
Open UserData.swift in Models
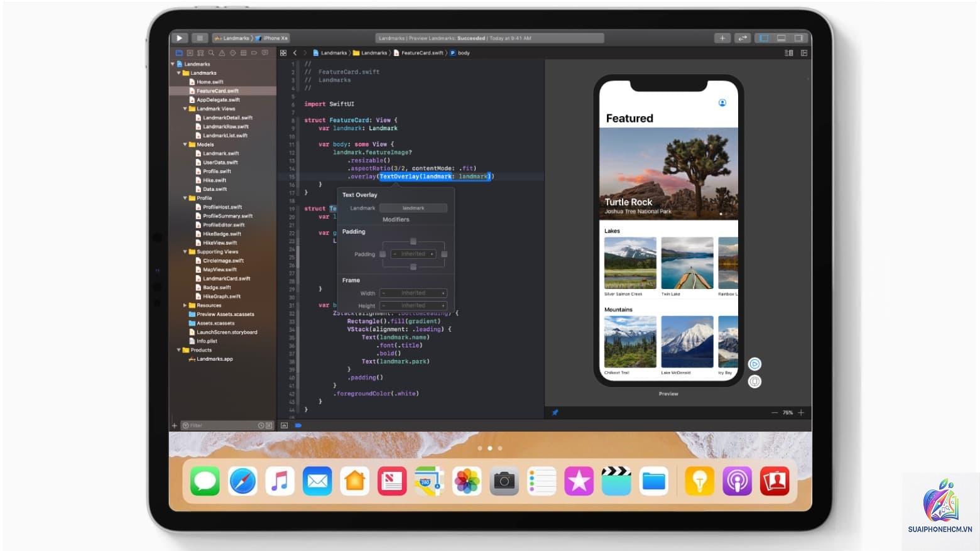[x=217, y=162]
